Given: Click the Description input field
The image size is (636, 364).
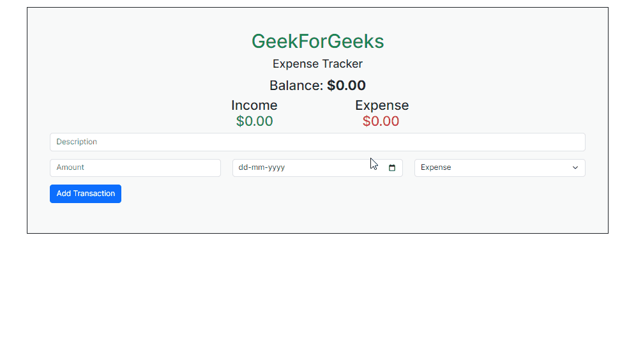Looking at the screenshot, I should point(317,142).
